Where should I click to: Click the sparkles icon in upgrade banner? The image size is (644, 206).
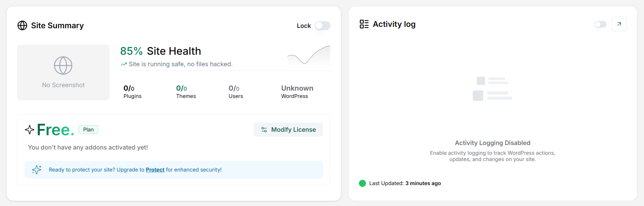tap(37, 170)
